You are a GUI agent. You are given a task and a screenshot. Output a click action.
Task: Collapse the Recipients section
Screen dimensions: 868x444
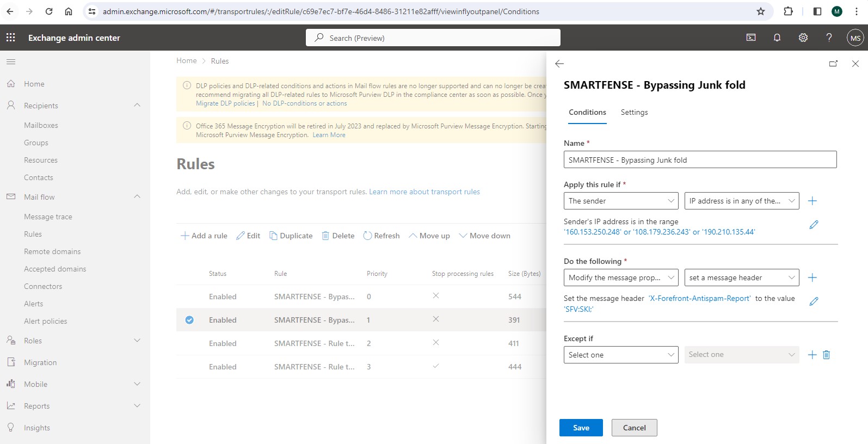(x=137, y=105)
